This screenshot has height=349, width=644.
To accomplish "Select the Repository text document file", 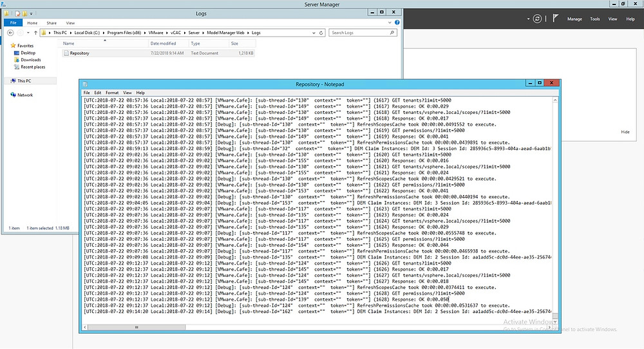I will tap(158, 53).
